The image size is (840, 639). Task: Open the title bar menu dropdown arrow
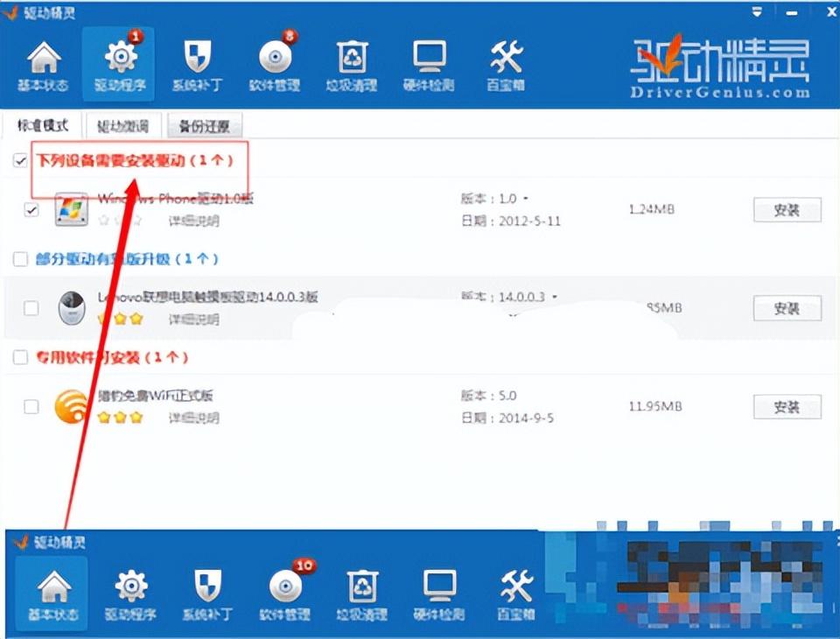(x=757, y=11)
